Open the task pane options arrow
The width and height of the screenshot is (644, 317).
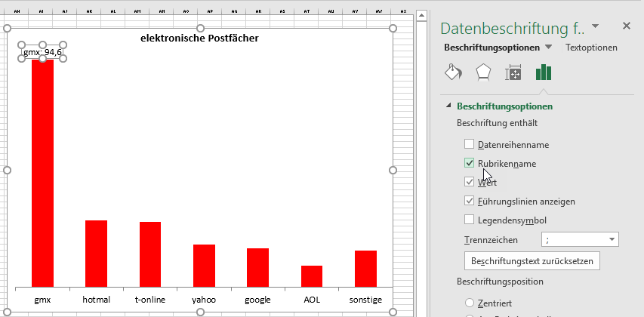[x=596, y=26]
